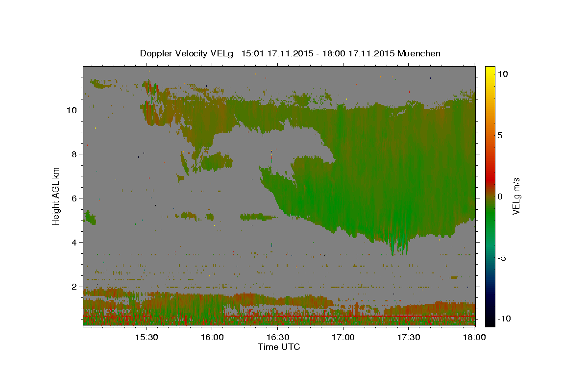This screenshot has width=588, height=392.
Task: Click the 16:30 time tick label
Action: pos(277,338)
